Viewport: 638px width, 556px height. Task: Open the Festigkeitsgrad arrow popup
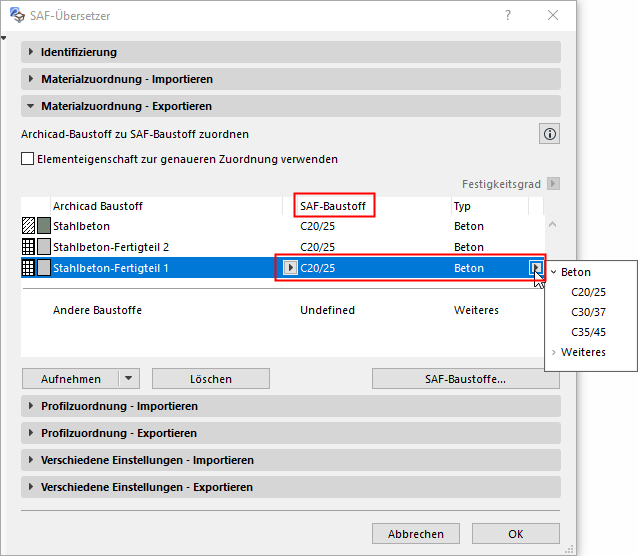pos(553,184)
